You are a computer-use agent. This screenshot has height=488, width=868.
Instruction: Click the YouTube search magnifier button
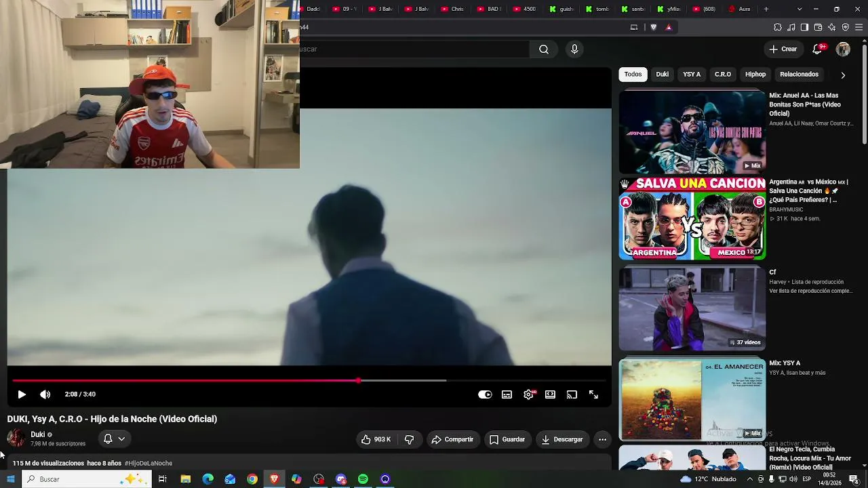544,49
